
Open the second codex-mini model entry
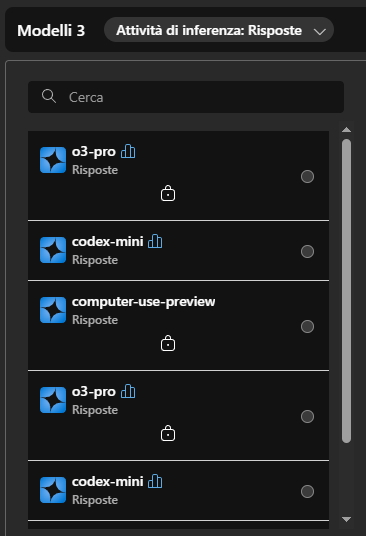[178, 491]
